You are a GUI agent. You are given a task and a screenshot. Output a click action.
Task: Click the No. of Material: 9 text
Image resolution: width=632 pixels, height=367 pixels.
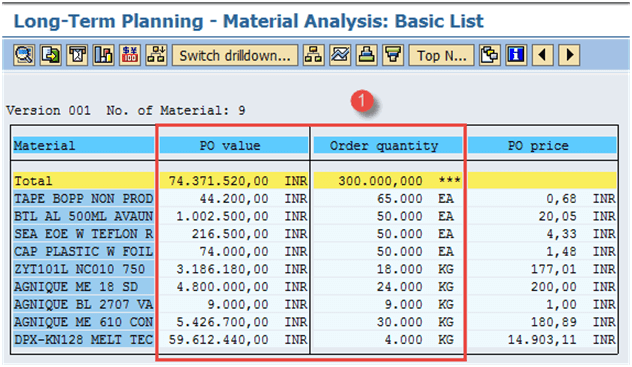tap(176, 110)
